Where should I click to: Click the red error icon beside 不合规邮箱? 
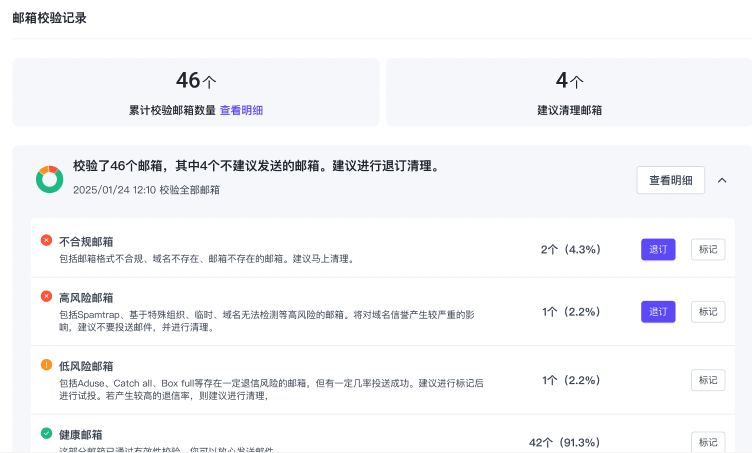coord(46,240)
